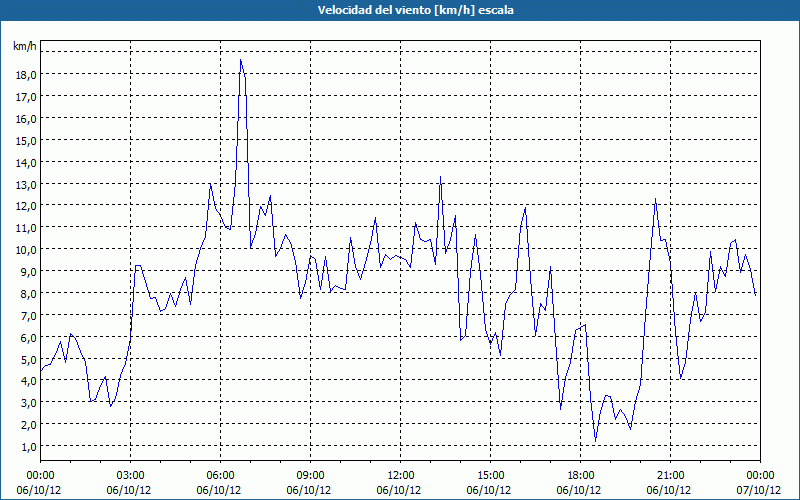The height and width of the screenshot is (500, 800).
Task: Click the 21:00 time axis label
Action: (x=670, y=476)
